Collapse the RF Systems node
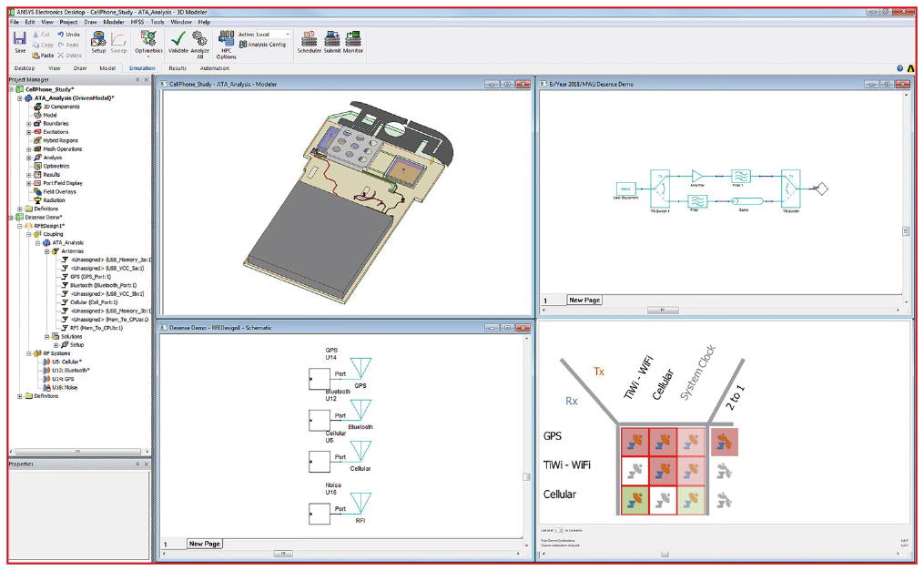Screen dimensions: 924x571 (29, 353)
